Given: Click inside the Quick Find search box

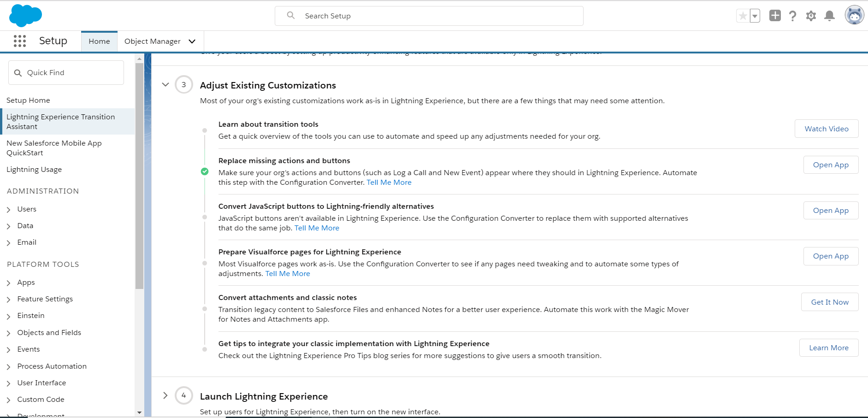Looking at the screenshot, I should click(x=66, y=72).
